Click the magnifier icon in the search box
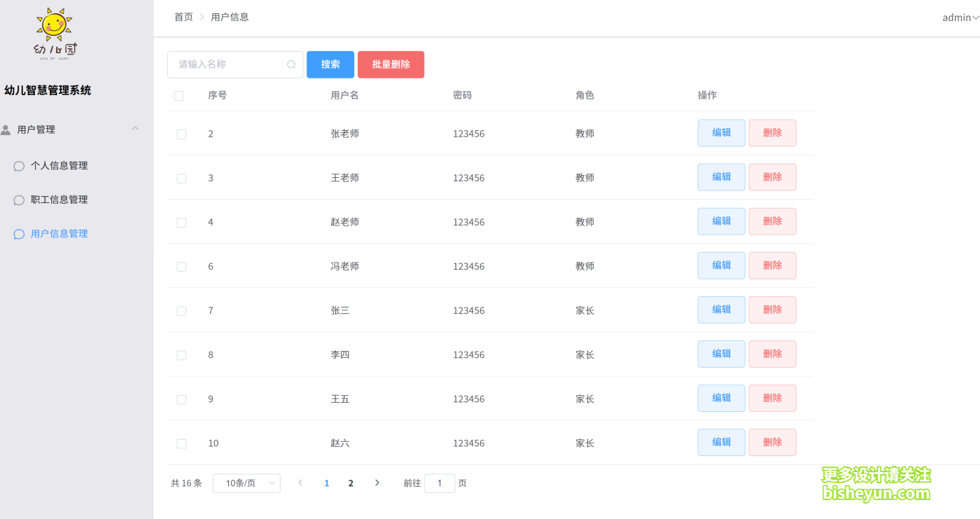 point(291,64)
